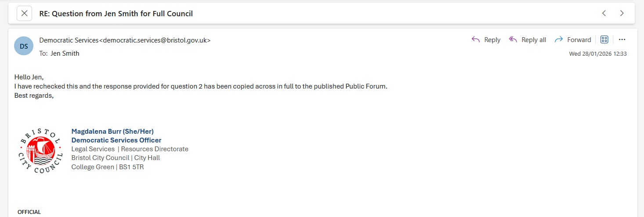Click the Magdalena Burr signature name
The width and height of the screenshot is (644, 217).
[112, 131]
